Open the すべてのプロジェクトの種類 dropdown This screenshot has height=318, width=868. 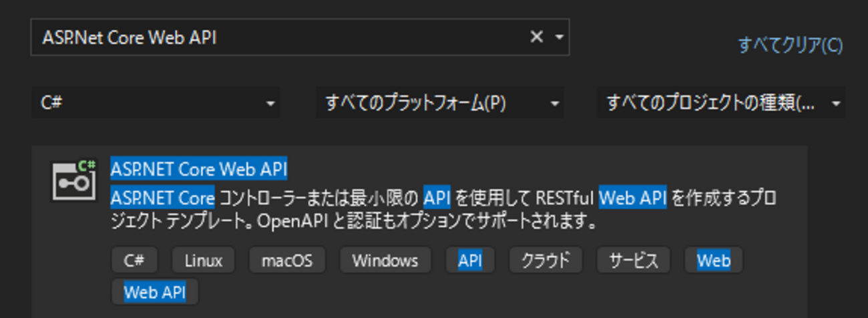click(721, 103)
